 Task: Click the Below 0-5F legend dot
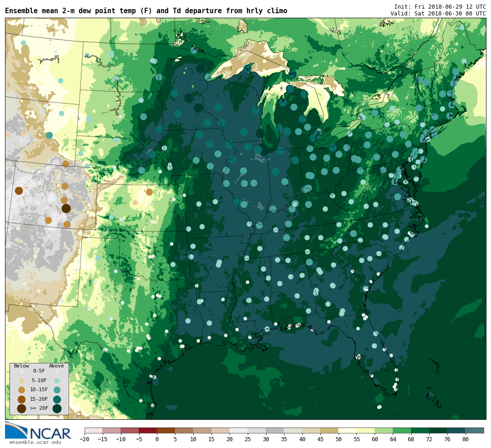22,371
